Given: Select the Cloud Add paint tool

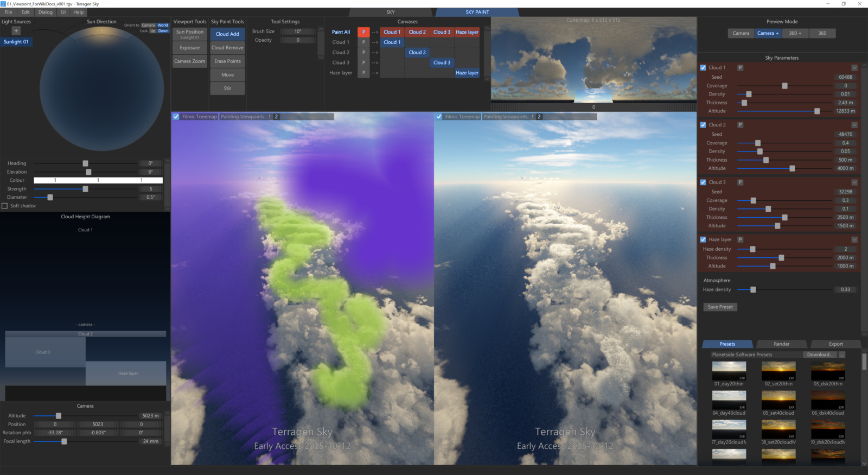Looking at the screenshot, I should pyautogui.click(x=227, y=34).
